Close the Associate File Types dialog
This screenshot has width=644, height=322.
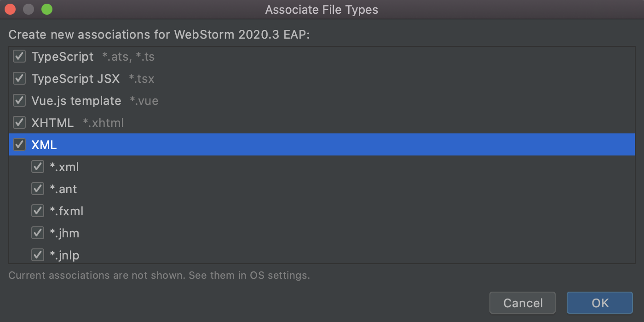(10, 9)
